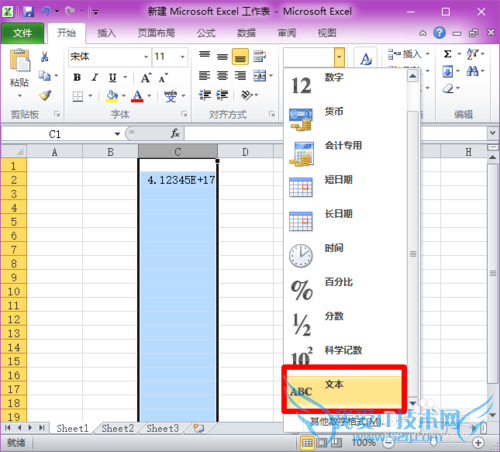Screen dimensions: 500x452
Task: Switch to the 数据 tab
Action: [x=246, y=33]
